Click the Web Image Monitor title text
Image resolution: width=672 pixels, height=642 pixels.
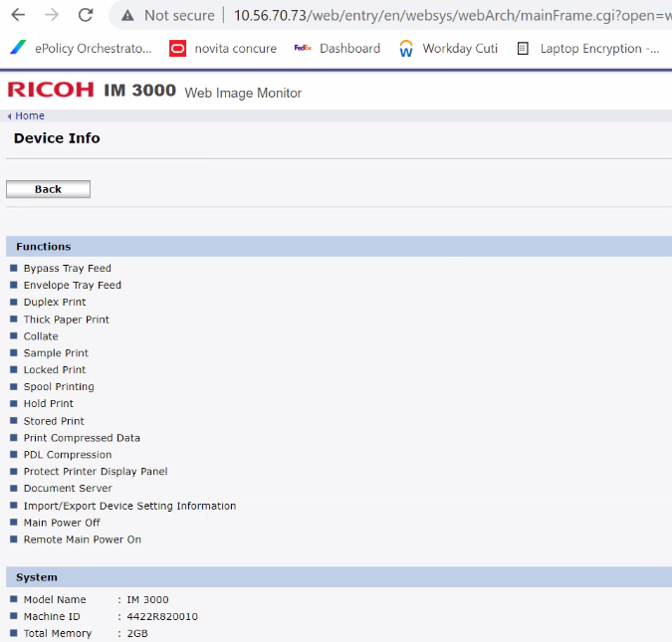(x=243, y=93)
